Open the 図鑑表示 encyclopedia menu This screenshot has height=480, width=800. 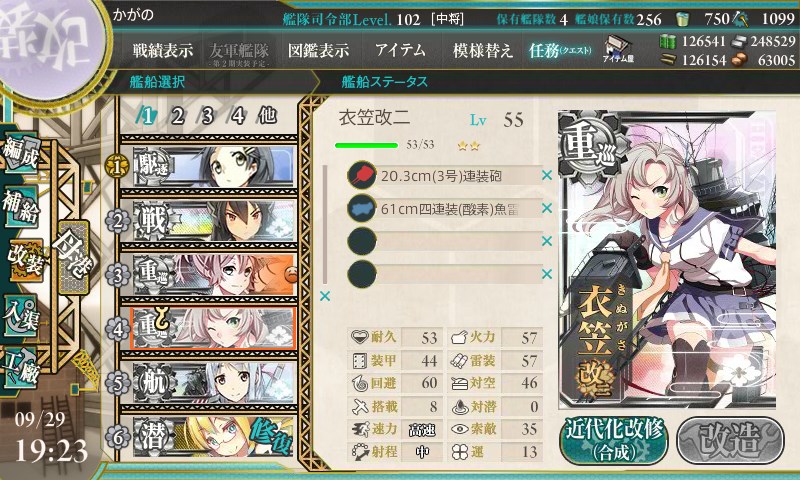pyautogui.click(x=318, y=50)
